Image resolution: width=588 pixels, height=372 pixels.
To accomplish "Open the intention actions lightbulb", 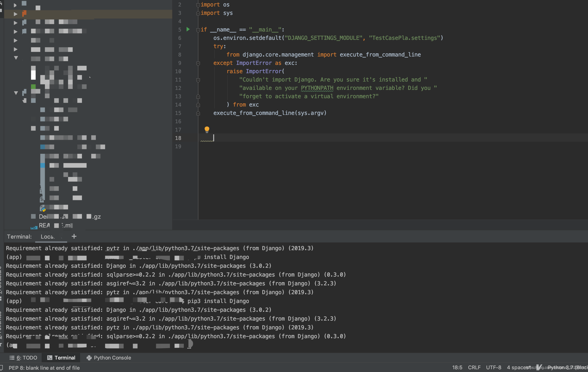I will (x=207, y=129).
